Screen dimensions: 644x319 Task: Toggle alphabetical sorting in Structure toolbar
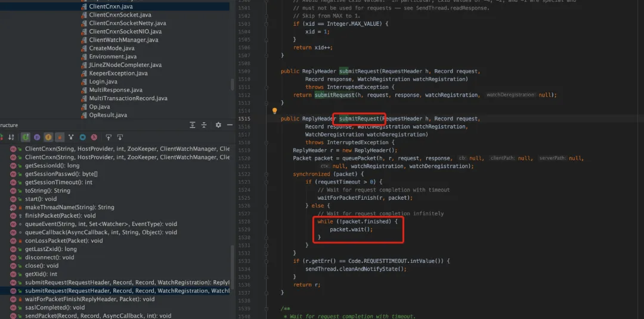[x=11, y=137]
